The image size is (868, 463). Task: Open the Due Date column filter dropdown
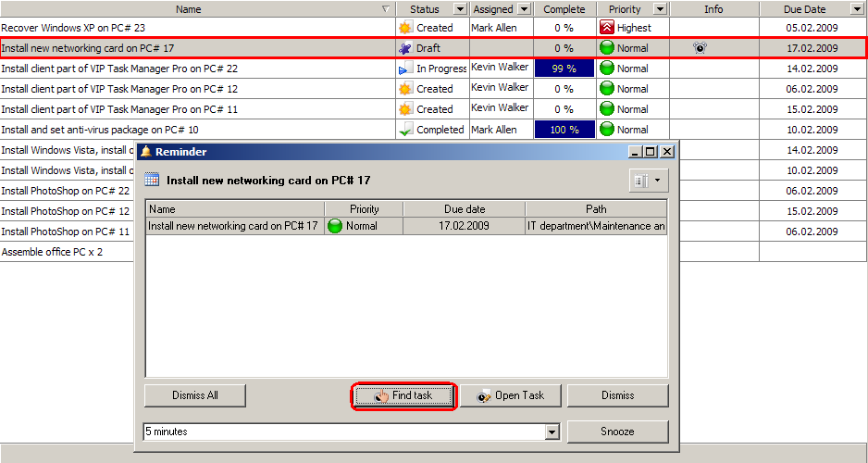click(x=856, y=9)
